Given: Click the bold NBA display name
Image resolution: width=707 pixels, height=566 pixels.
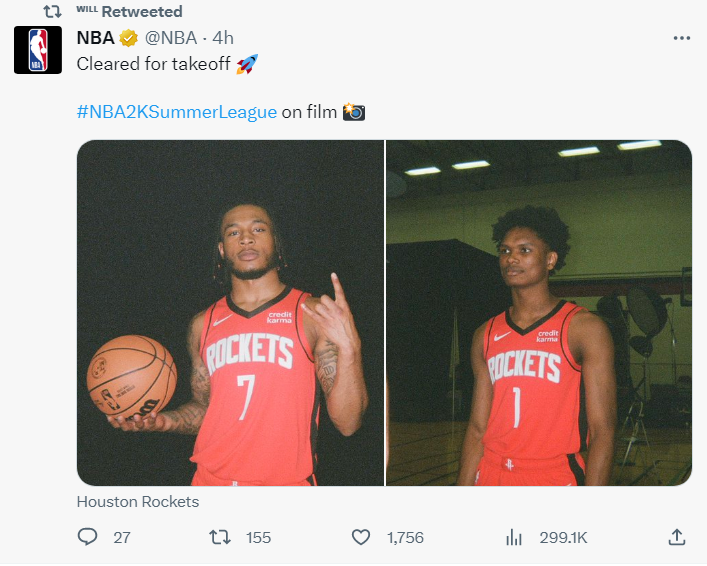Looking at the screenshot, I should pos(95,38).
